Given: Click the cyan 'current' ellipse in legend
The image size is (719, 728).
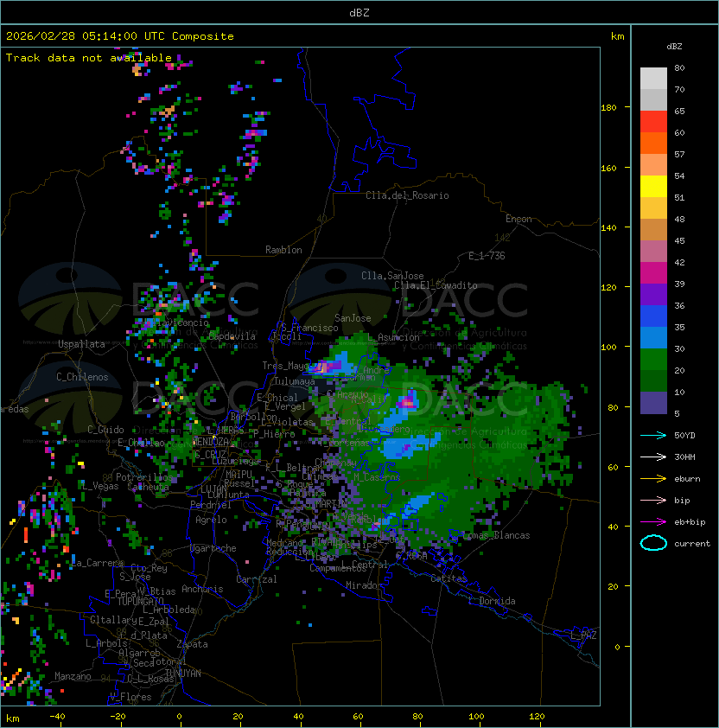Looking at the screenshot, I should point(653,543).
